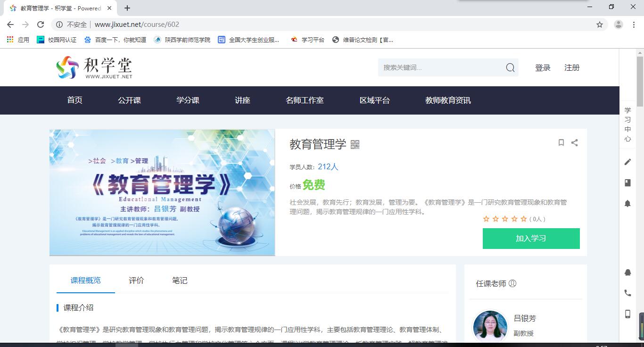Click the pencil edit icon in sidebar
Screen dimensions: 644x347
(627, 162)
